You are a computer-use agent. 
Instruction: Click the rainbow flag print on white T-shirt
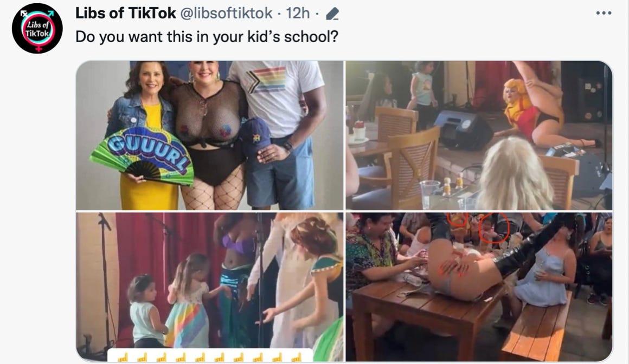click(266, 80)
